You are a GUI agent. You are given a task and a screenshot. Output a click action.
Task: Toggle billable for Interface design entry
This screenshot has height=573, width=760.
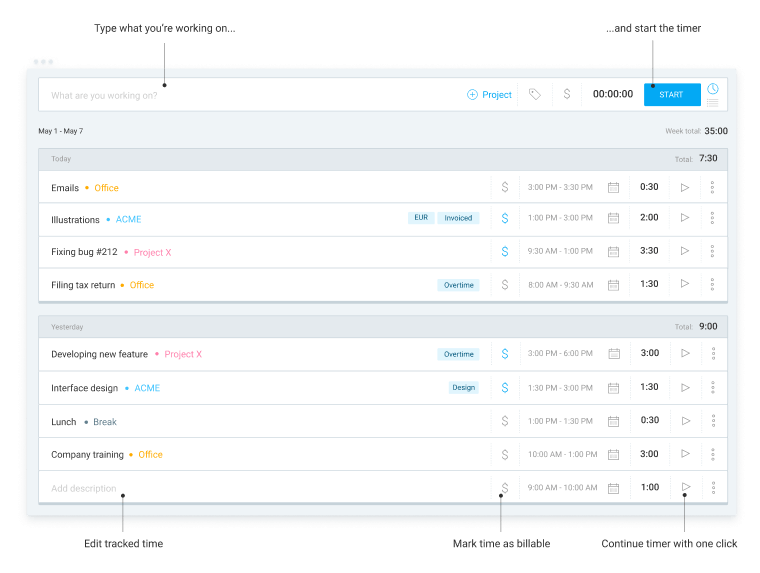pos(505,387)
